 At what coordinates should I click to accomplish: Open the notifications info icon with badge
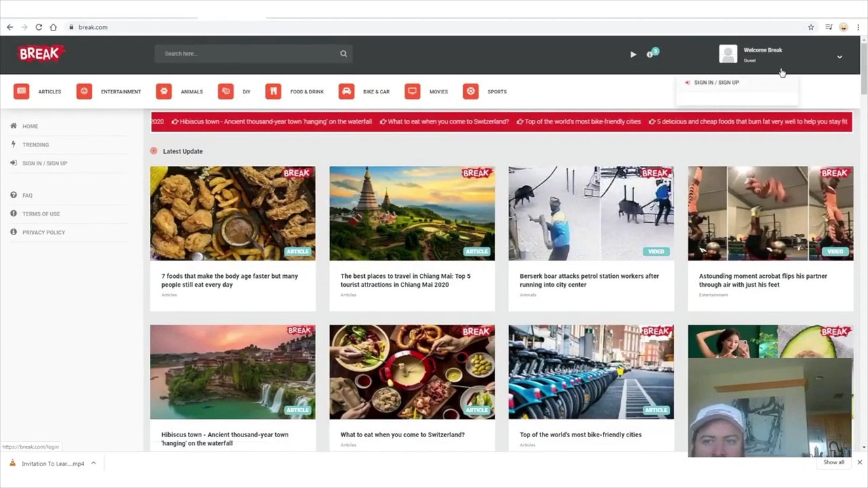pyautogui.click(x=652, y=53)
